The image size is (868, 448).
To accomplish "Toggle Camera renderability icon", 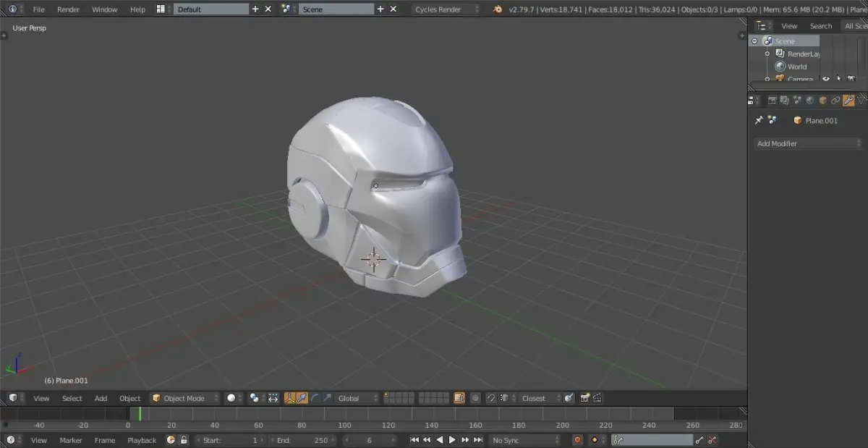I will coord(851,79).
